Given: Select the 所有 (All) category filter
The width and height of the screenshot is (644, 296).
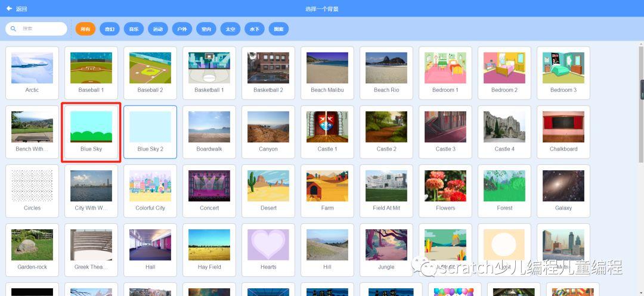Looking at the screenshot, I should pos(85,29).
